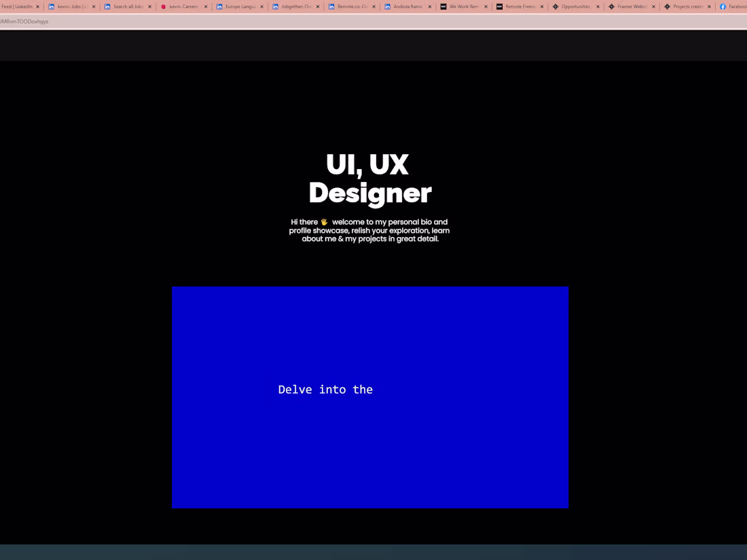747x560 pixels.
Task: Open the Remote Freelance tab
Action: [520, 7]
